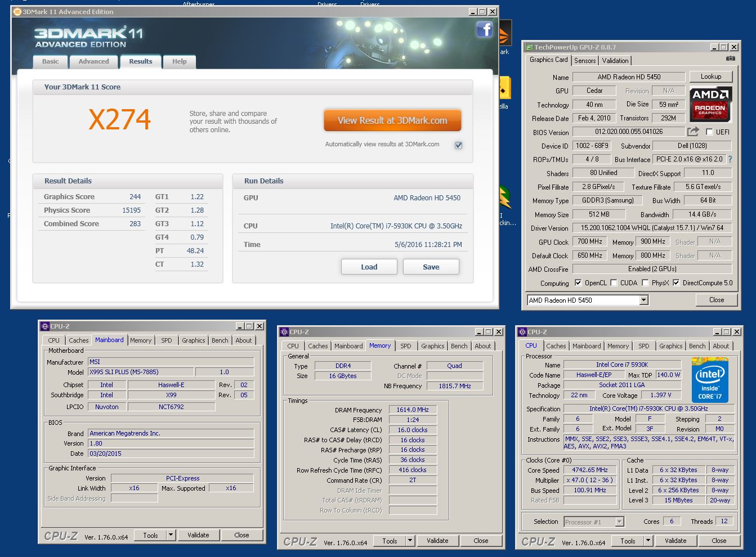Click GPU name field AMD Radeon HD 5450
756x557 pixels.
click(629, 77)
